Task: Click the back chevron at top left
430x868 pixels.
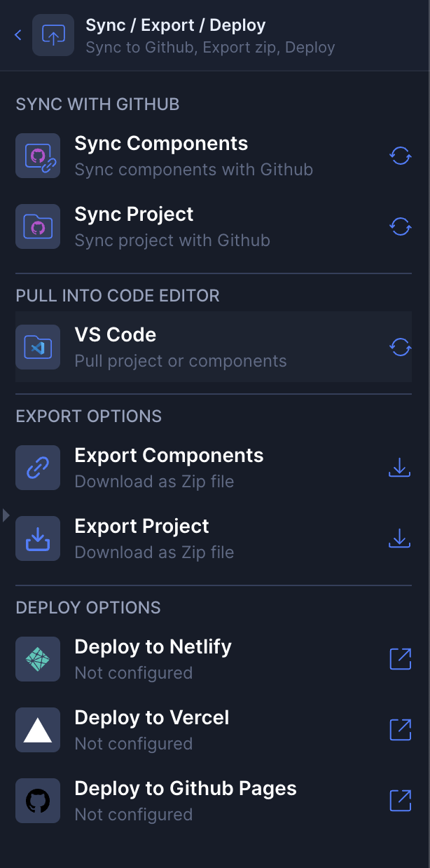Action: point(16,34)
